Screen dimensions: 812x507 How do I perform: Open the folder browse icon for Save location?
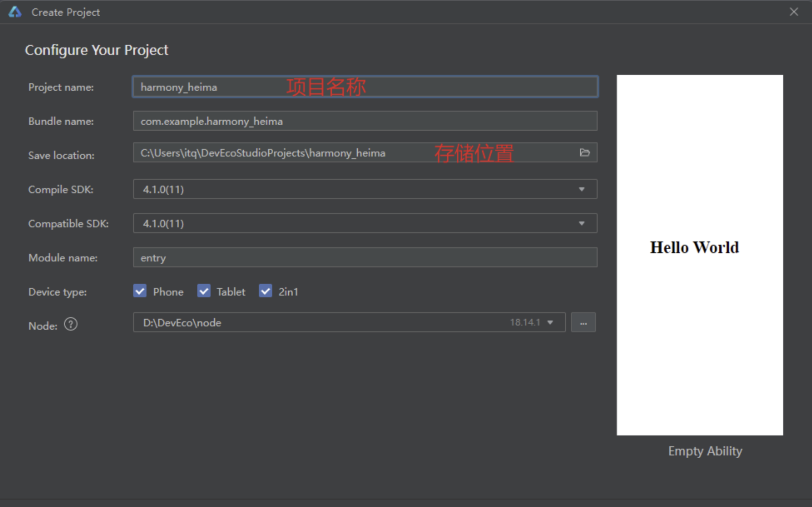pos(584,153)
